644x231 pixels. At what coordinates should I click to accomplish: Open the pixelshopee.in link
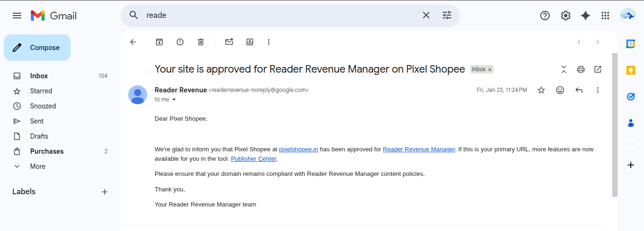click(x=298, y=149)
